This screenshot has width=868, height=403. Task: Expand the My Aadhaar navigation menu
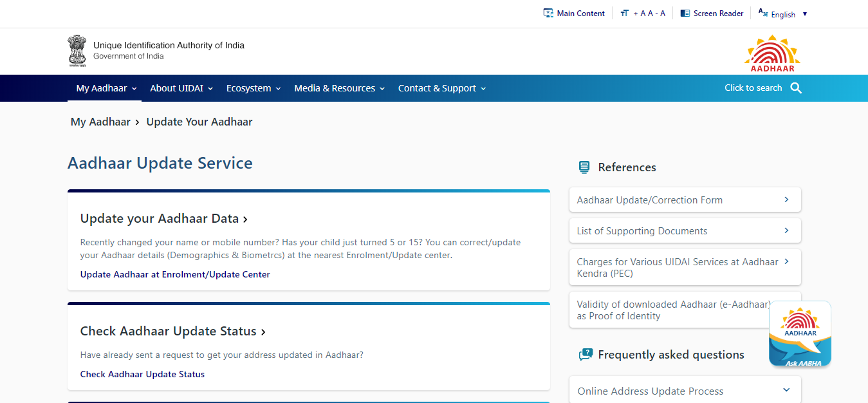(106, 88)
